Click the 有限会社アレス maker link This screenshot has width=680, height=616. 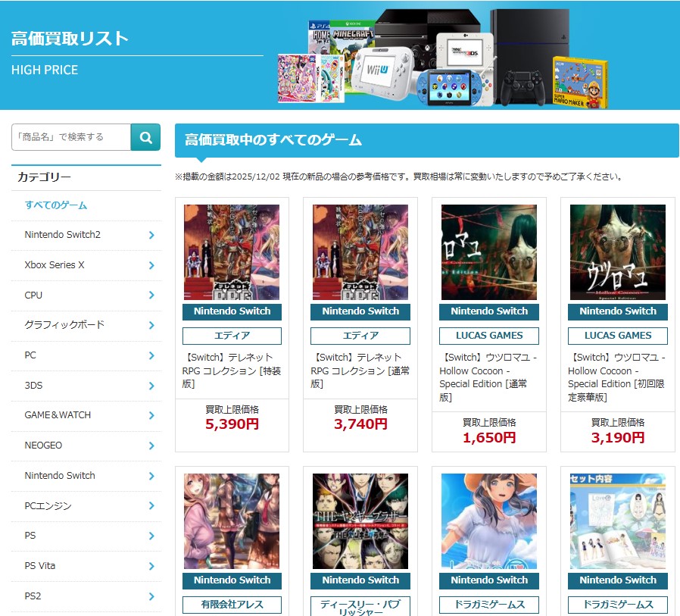click(232, 605)
